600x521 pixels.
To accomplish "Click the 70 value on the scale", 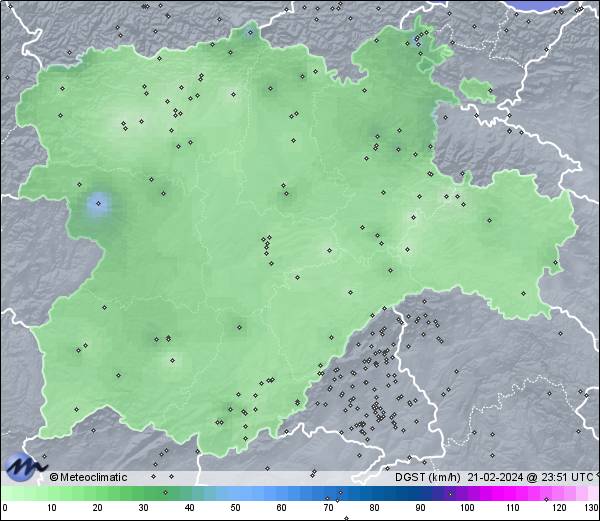I will tap(328, 508).
